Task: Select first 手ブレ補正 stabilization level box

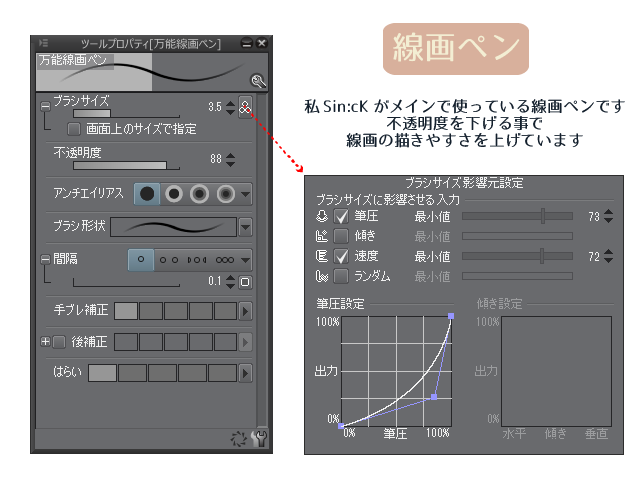Action: [x=126, y=311]
